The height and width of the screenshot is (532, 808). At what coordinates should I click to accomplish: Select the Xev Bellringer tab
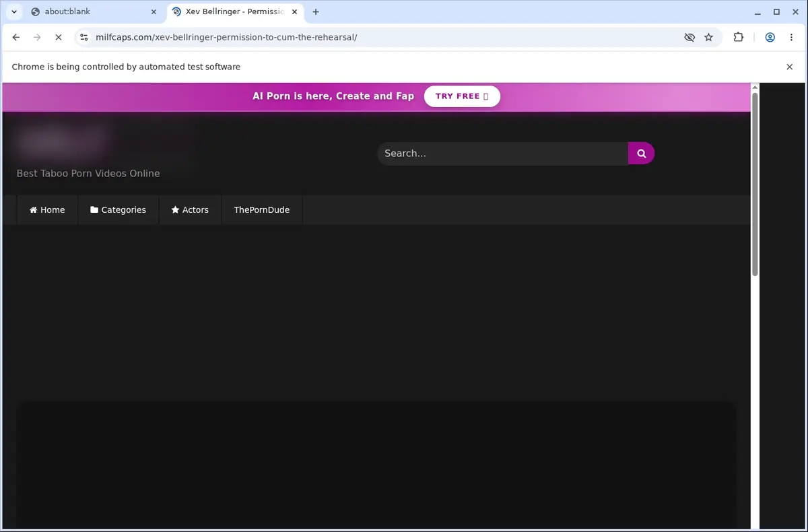click(x=235, y=11)
